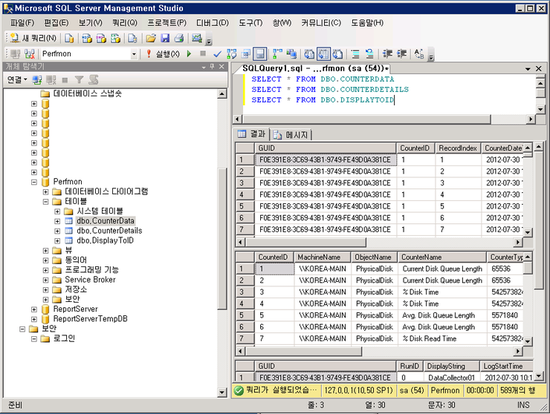The image size is (550, 414).
Task: Print using the printer icon
Action: click(x=179, y=38)
